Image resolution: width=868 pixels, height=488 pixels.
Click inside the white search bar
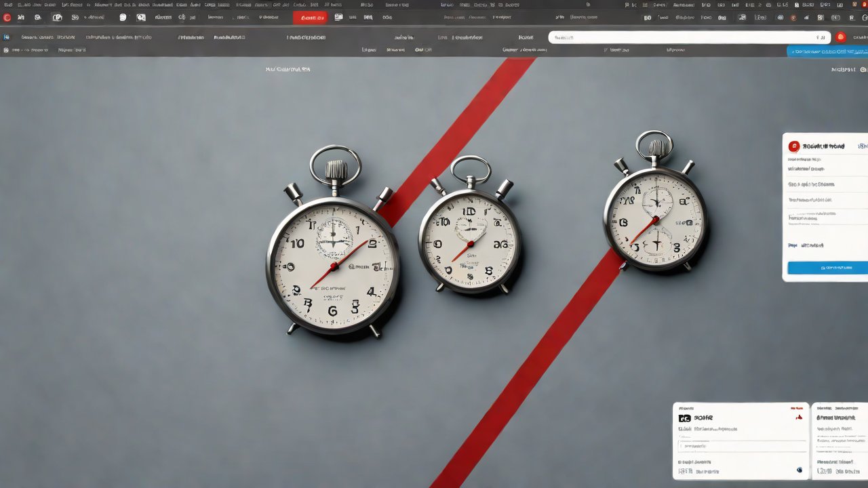pyautogui.click(x=678, y=38)
